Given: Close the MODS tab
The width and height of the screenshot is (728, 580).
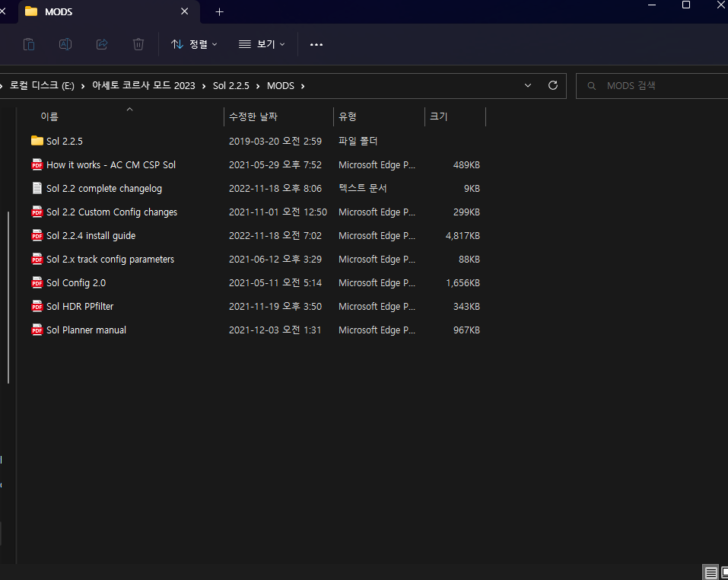Looking at the screenshot, I should point(185,11).
